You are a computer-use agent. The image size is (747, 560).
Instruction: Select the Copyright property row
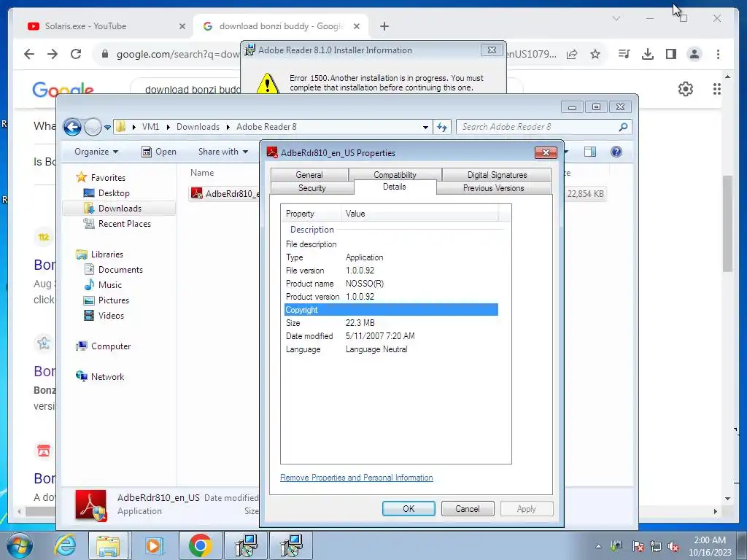click(391, 310)
